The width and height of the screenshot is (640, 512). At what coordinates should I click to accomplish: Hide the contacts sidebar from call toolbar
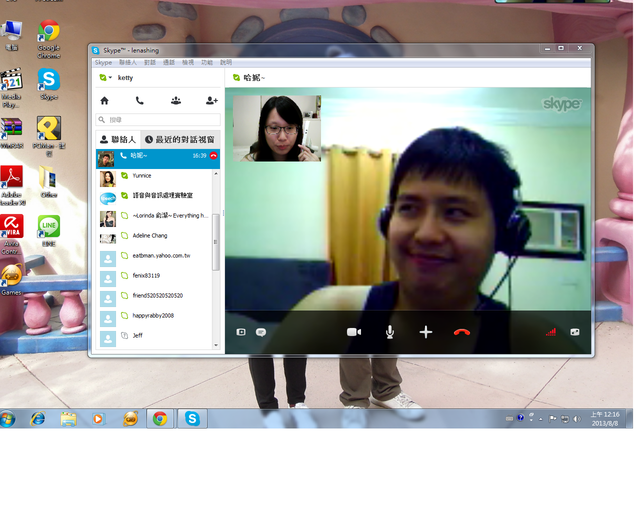click(241, 332)
